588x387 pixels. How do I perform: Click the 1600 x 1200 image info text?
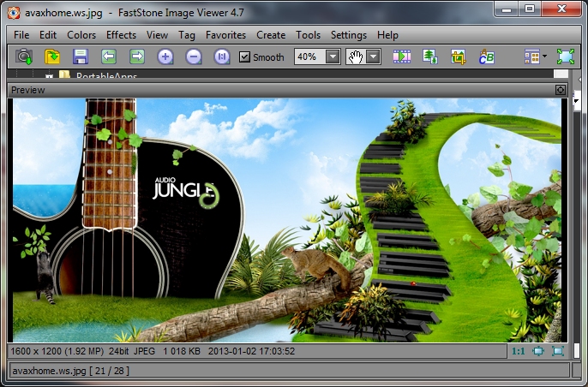pos(57,351)
